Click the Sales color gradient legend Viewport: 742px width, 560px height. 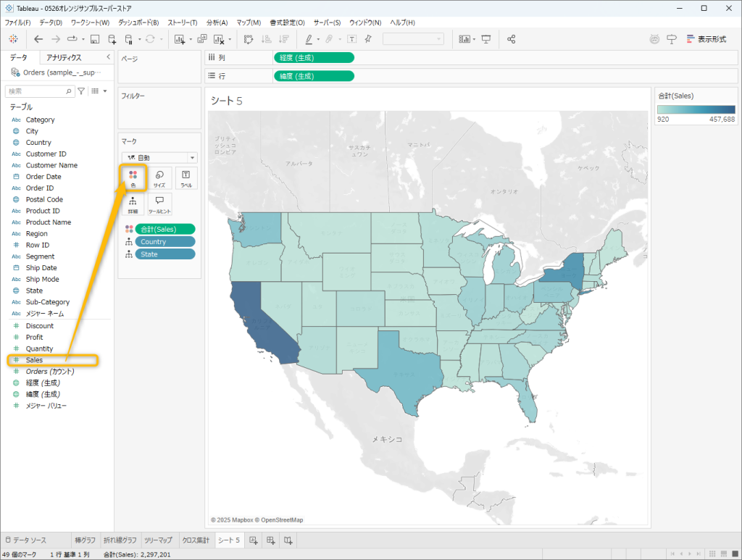click(696, 109)
